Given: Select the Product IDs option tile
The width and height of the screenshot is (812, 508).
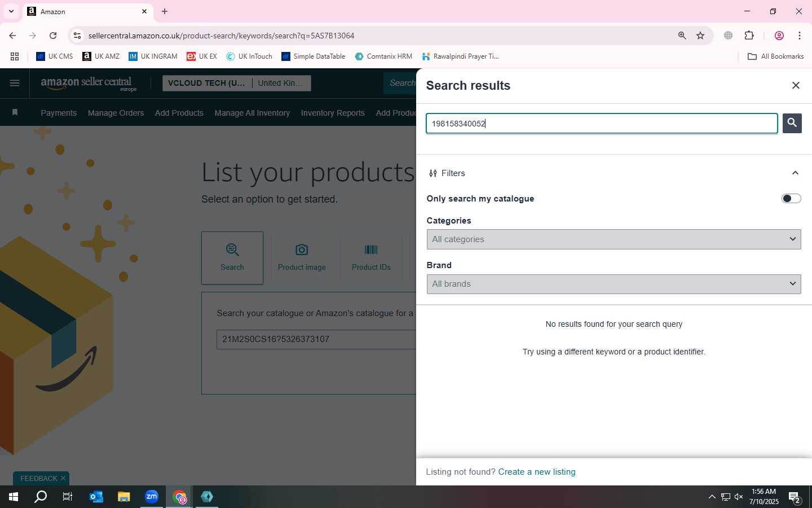Looking at the screenshot, I should point(371,258).
